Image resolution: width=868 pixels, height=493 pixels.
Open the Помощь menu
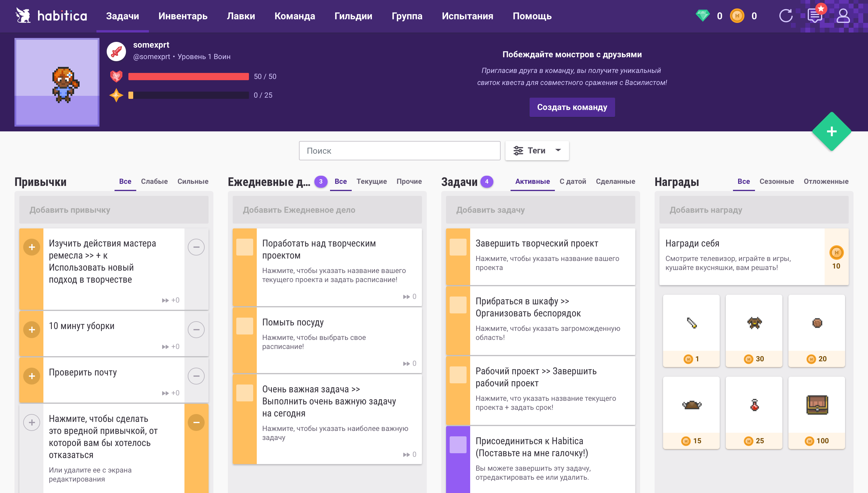(532, 16)
